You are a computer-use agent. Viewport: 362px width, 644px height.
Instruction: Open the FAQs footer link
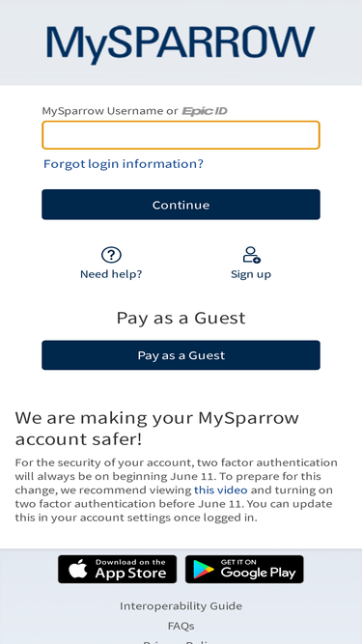(181, 626)
